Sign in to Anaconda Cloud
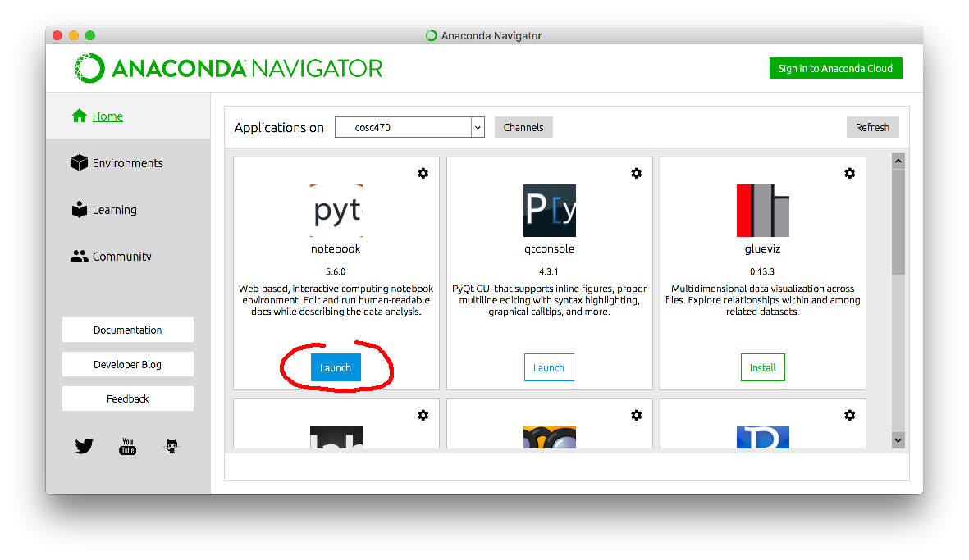Screen dimensions: 969x560 click(x=835, y=69)
